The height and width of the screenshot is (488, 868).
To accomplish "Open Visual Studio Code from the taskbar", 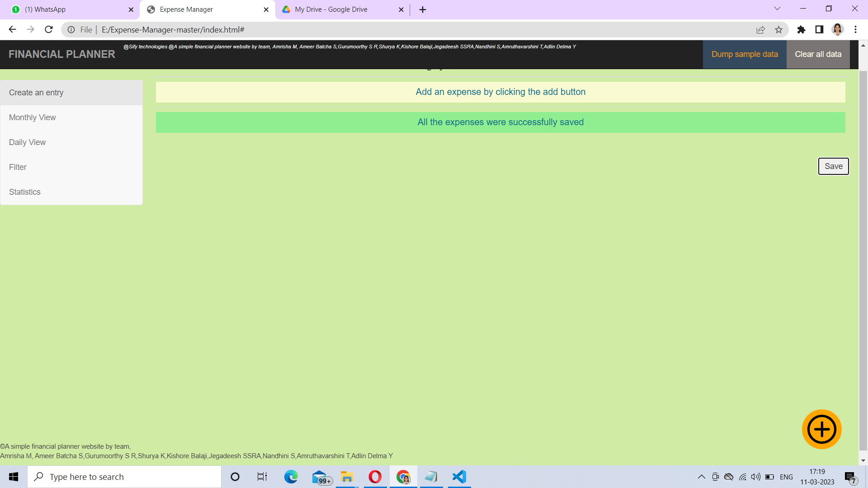I will 459,477.
